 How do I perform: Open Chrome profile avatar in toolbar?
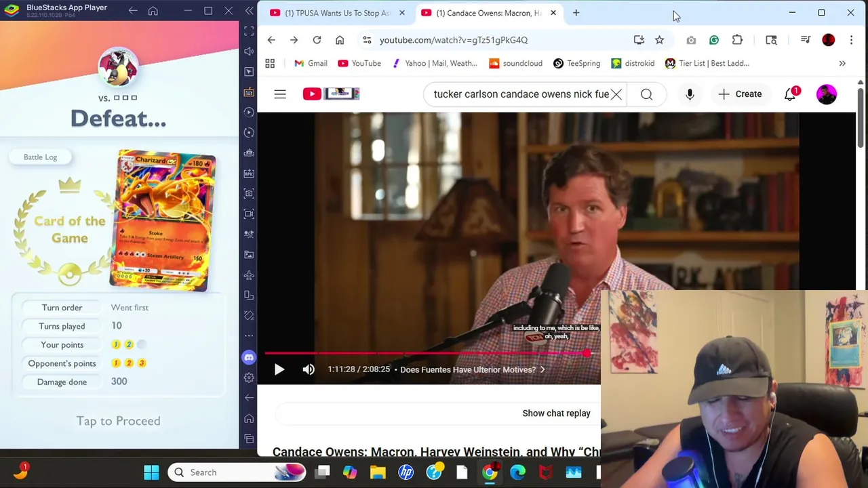click(x=829, y=40)
